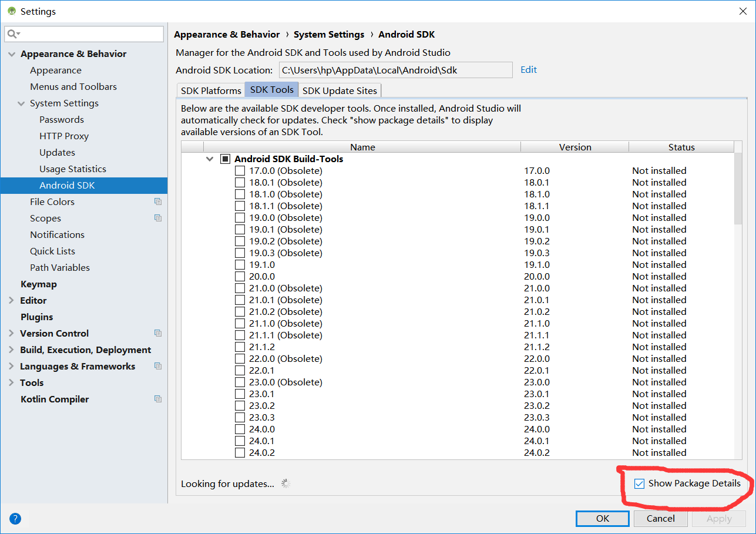Click into the settings search box

coord(84,34)
